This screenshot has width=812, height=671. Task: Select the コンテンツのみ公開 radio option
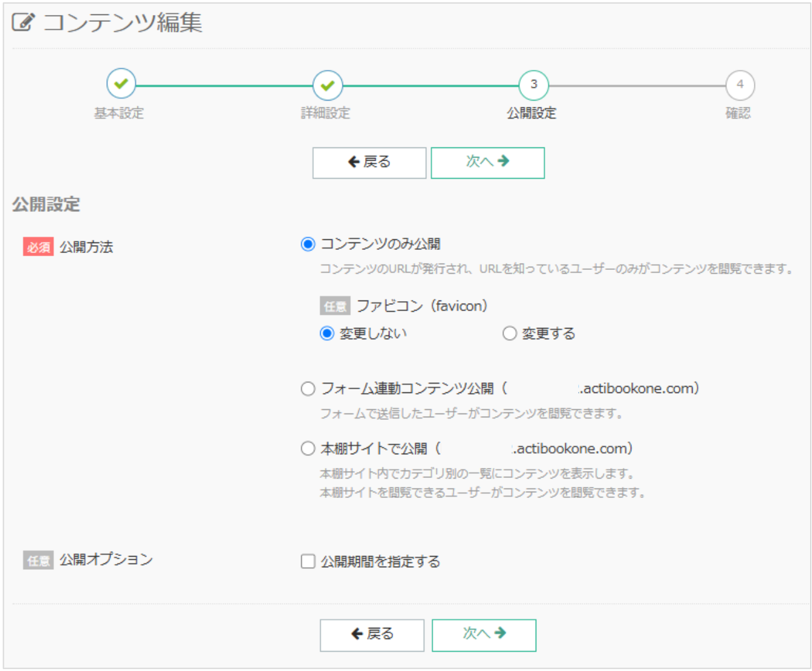pos(308,244)
